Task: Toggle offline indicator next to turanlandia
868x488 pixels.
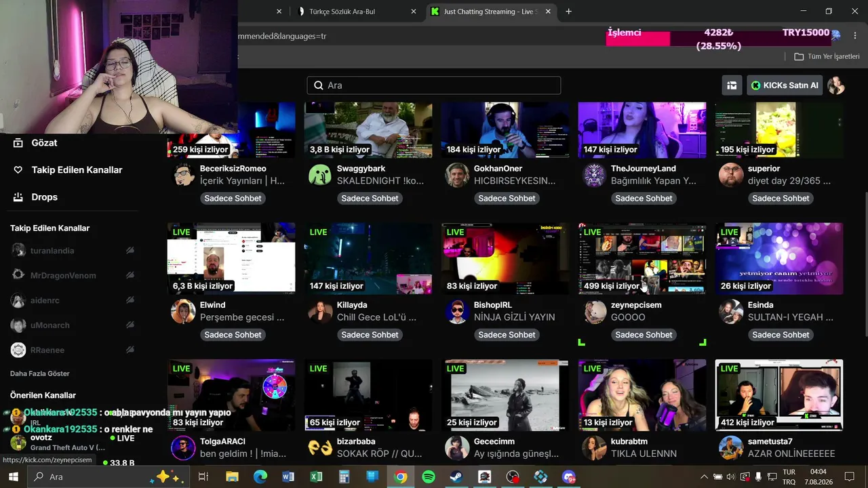Action: pyautogui.click(x=130, y=251)
